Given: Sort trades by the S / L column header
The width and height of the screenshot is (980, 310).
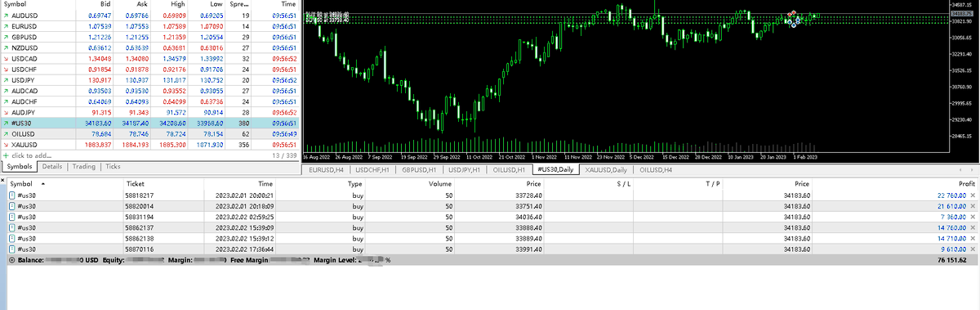Looking at the screenshot, I should click(624, 185).
